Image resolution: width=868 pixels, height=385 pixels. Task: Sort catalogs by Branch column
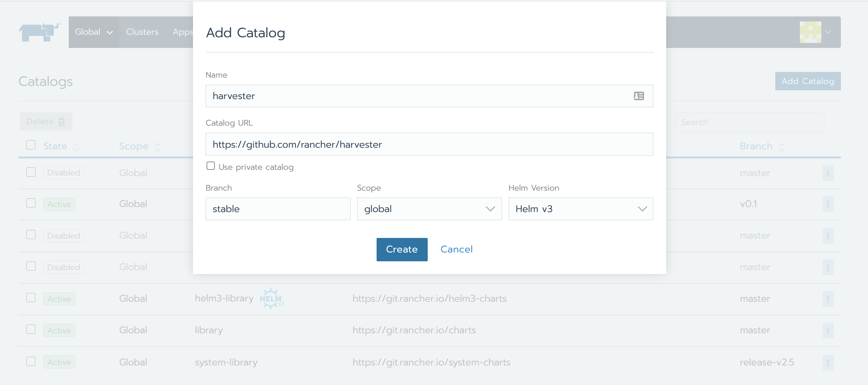tap(762, 146)
